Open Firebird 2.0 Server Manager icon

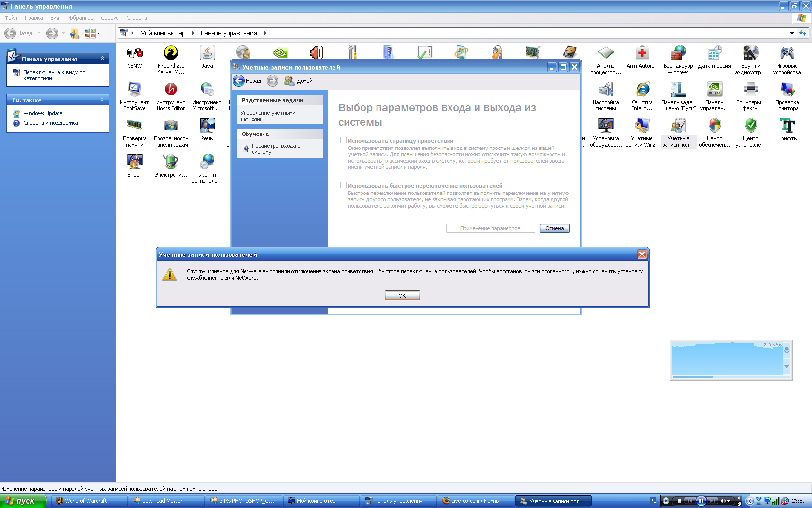click(x=171, y=53)
